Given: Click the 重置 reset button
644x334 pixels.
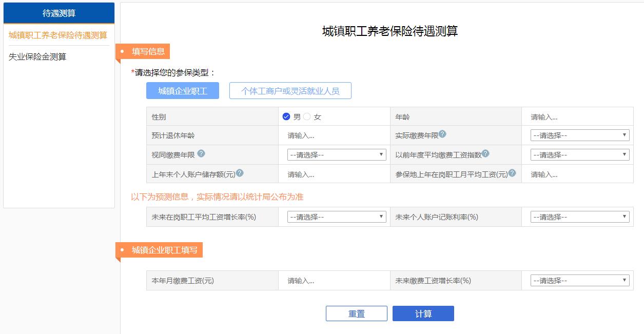Looking at the screenshot, I should pyautogui.click(x=357, y=313).
